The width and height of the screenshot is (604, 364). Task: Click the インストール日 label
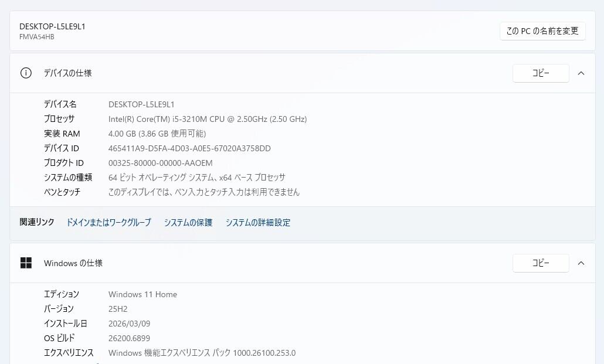[66, 324]
